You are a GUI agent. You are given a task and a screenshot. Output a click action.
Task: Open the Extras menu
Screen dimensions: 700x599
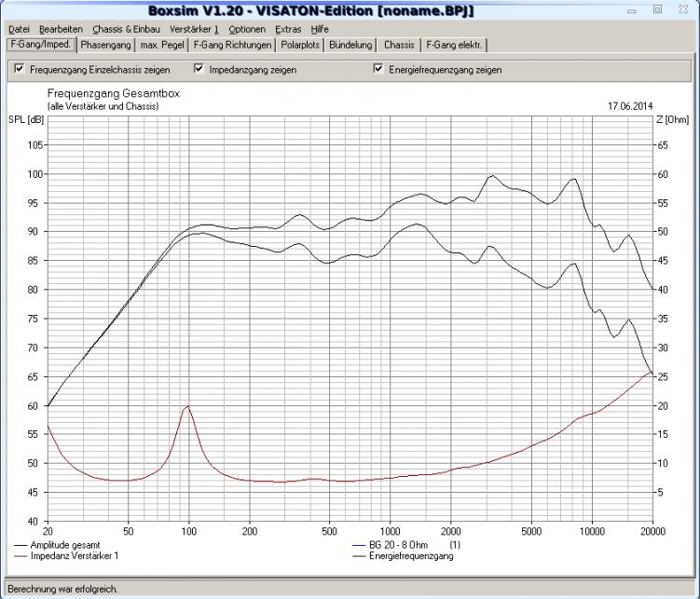pos(289,29)
